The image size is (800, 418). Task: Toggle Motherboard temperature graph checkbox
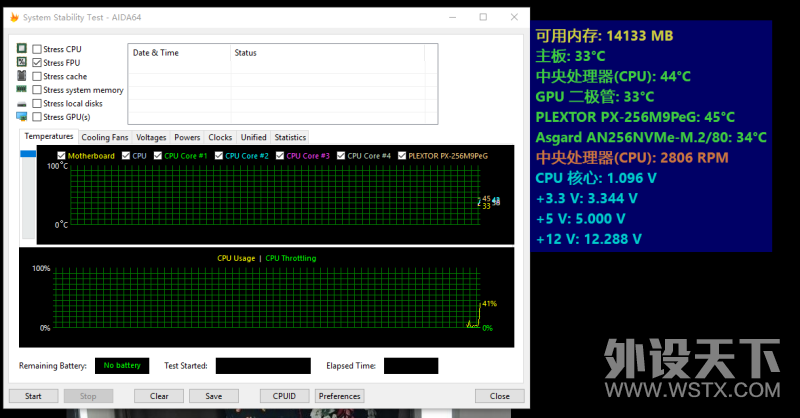coord(61,156)
